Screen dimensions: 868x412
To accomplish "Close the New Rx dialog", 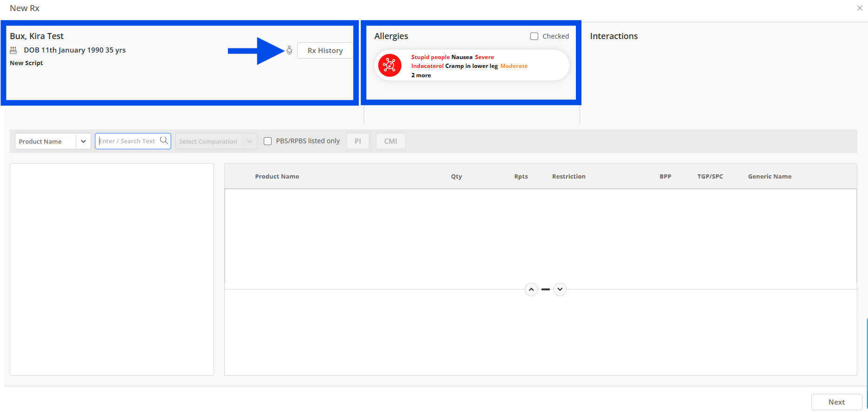I will [x=860, y=8].
